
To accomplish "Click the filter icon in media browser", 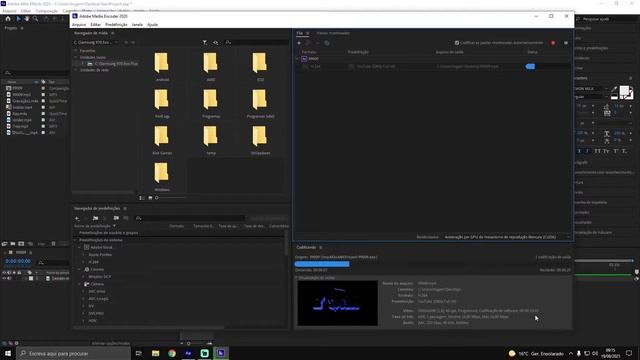I will pos(205,42).
